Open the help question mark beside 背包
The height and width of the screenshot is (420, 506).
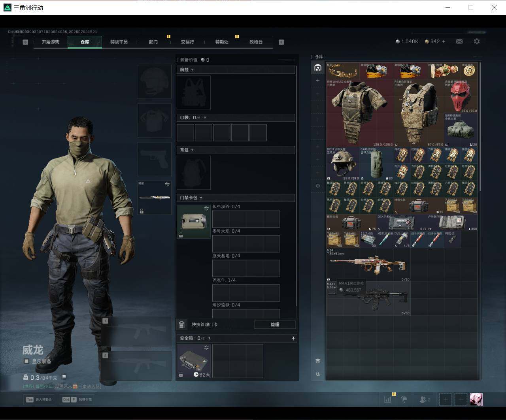coord(193,150)
